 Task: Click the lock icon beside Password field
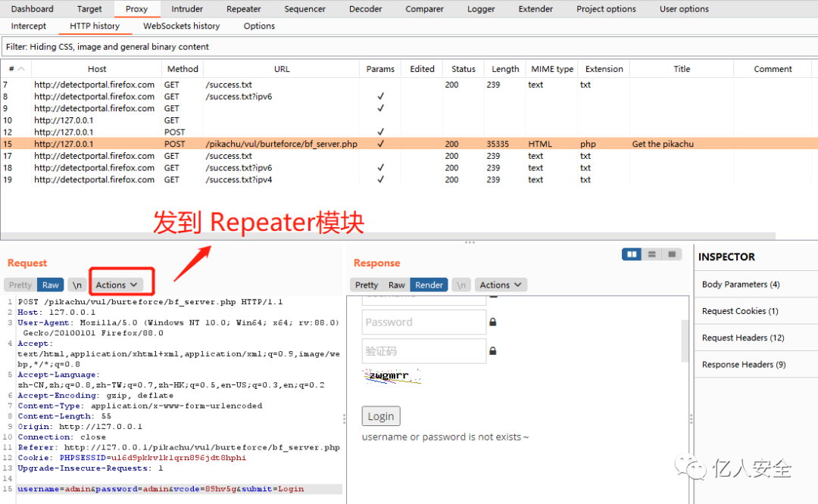tap(492, 322)
